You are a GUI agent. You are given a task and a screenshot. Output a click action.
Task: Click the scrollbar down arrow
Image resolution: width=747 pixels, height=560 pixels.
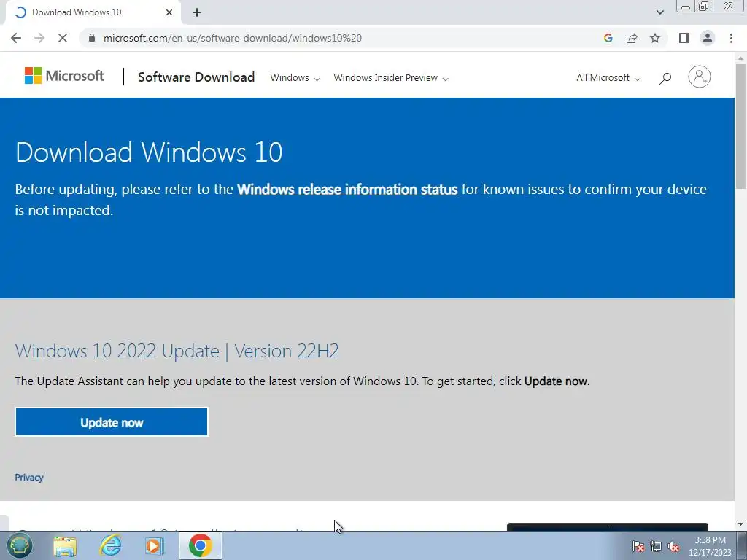tap(740, 525)
